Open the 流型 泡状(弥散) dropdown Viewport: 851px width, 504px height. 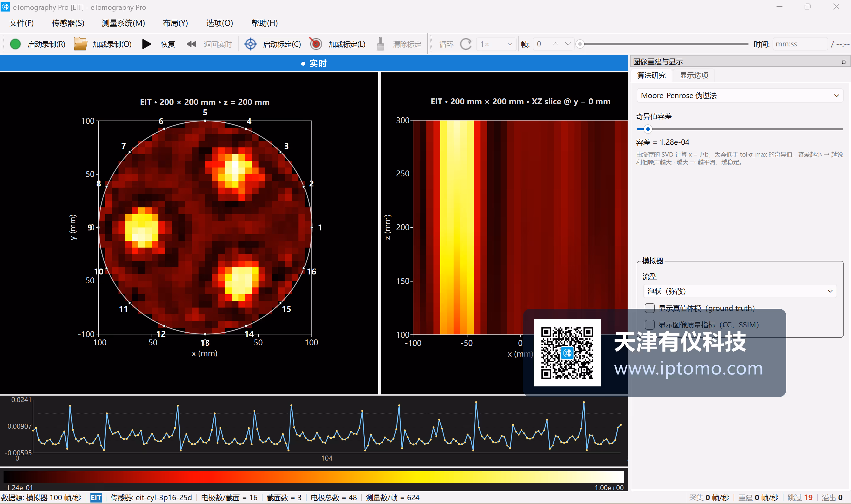[x=740, y=291]
